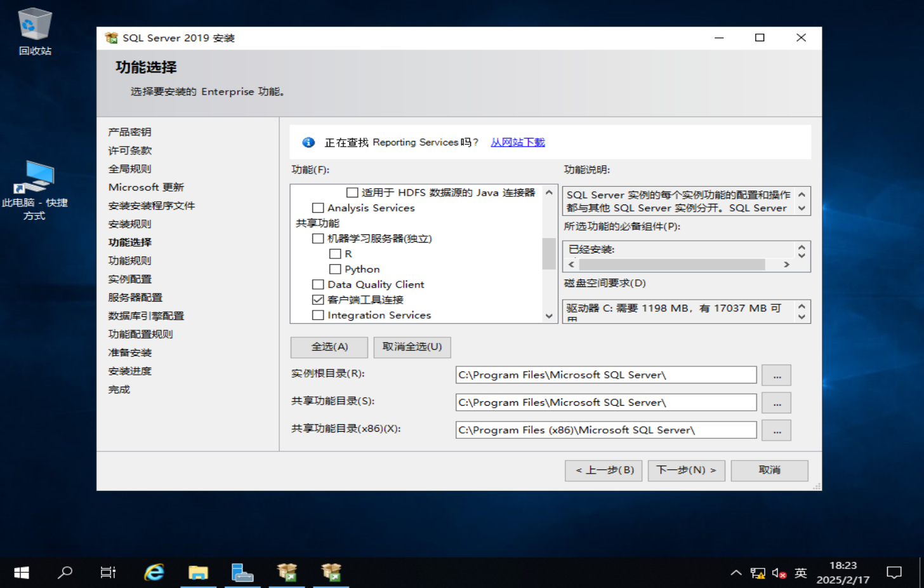Open the notification center icon
Viewport: 924px width, 588px height.
point(894,573)
